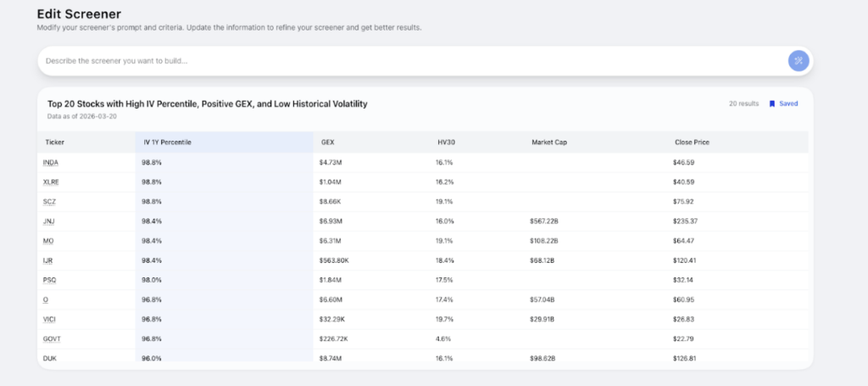The height and width of the screenshot is (386, 868).
Task: Click the magic wand generate button
Action: [x=798, y=61]
